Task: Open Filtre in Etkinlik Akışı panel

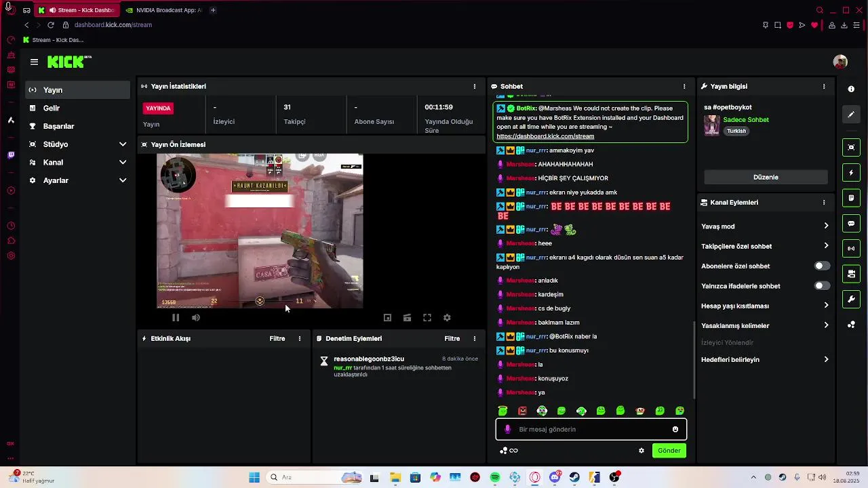Action: point(277,338)
